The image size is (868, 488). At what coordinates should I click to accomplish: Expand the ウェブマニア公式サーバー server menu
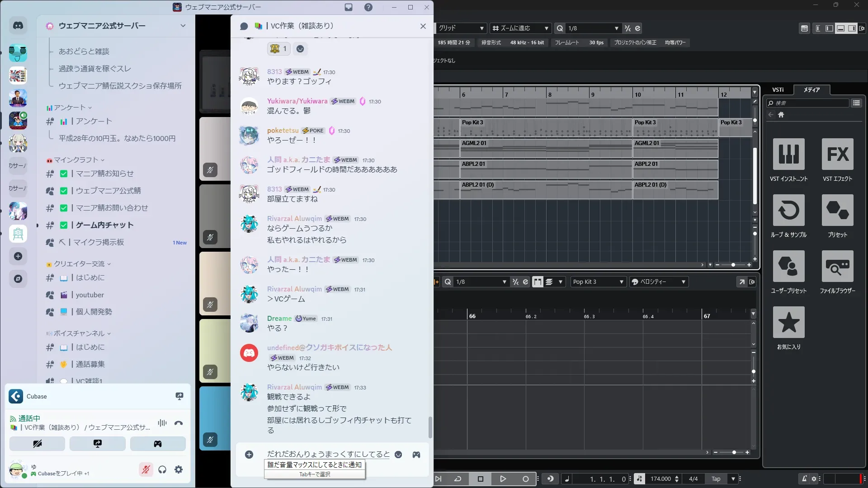(x=183, y=26)
